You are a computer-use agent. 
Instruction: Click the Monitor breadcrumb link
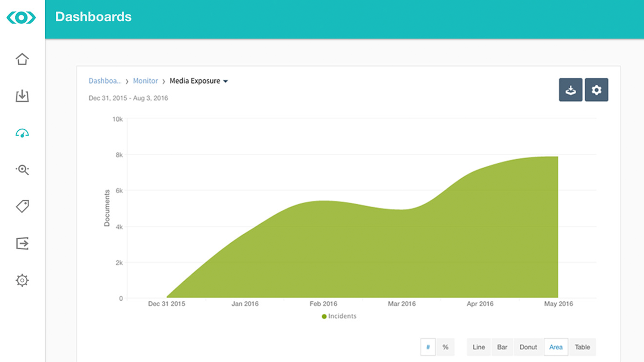(145, 80)
